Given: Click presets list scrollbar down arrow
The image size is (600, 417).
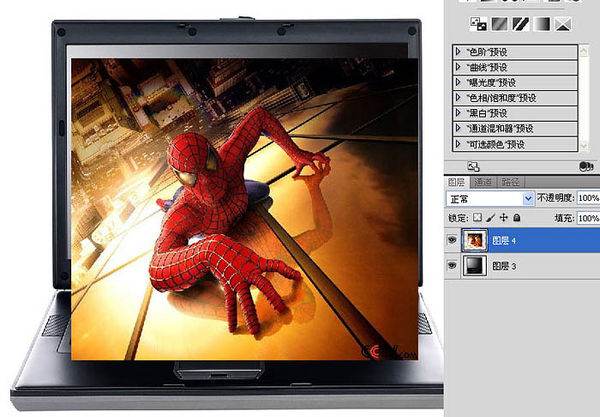Looking at the screenshot, I should [x=584, y=145].
